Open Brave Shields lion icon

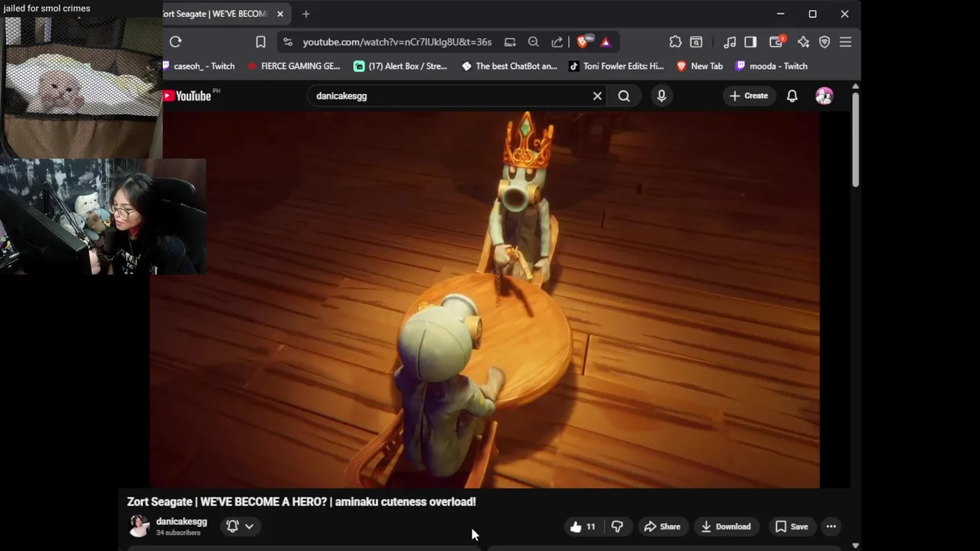pos(583,42)
